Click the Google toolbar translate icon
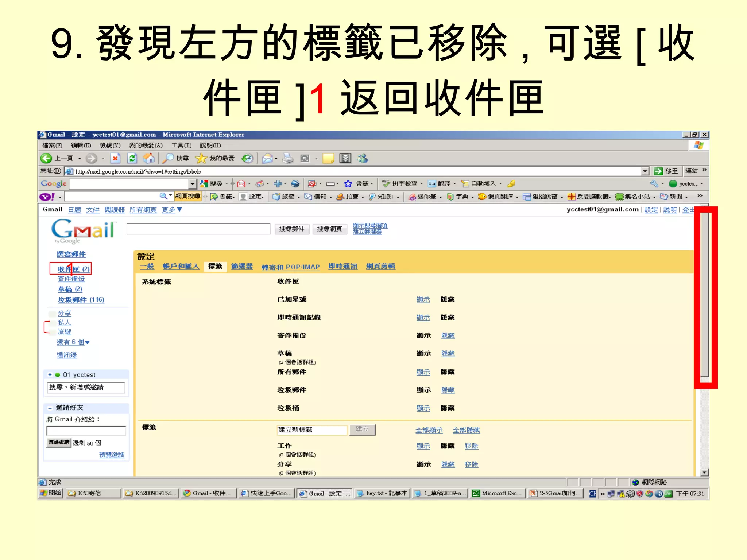The image size is (747, 560). coord(432,184)
